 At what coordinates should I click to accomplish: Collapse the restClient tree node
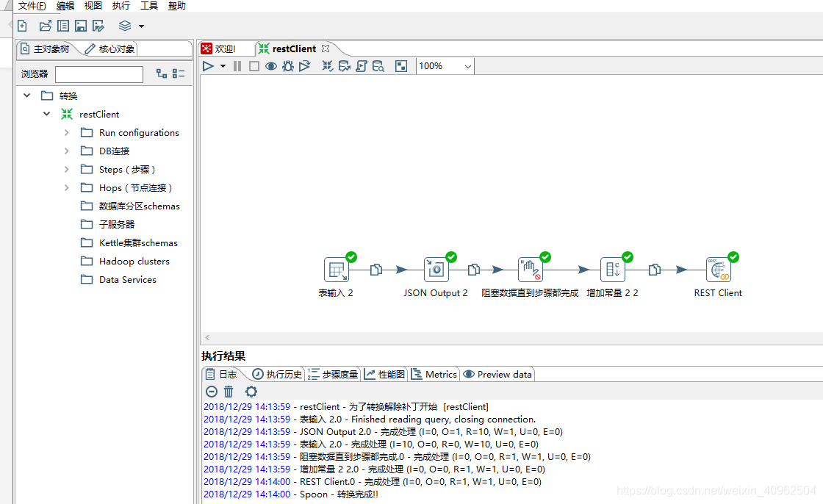pyautogui.click(x=46, y=114)
